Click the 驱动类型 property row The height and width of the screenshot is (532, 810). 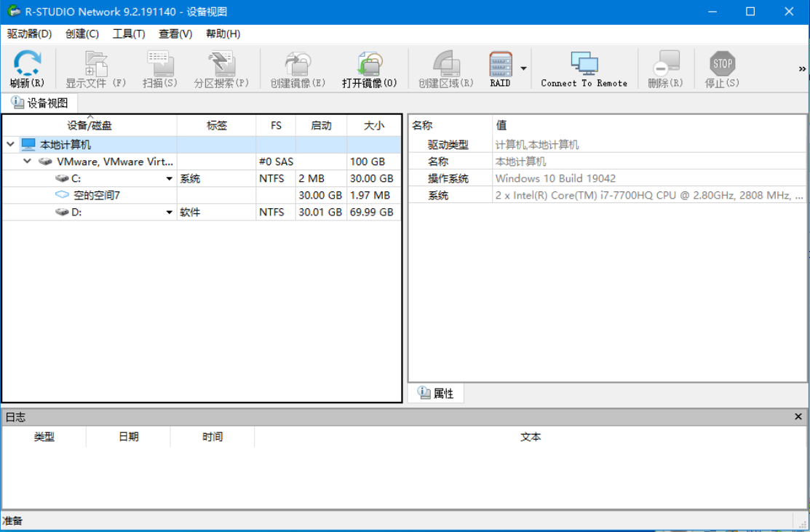(608, 145)
